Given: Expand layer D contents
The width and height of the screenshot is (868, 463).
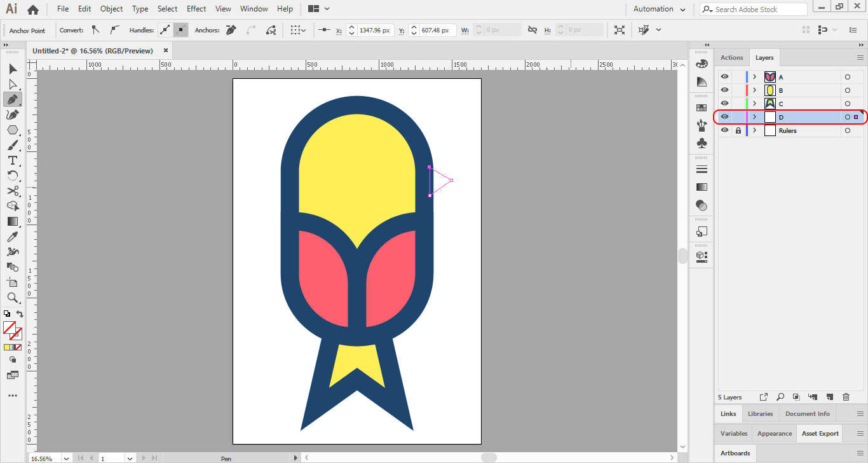Looking at the screenshot, I should pos(754,117).
